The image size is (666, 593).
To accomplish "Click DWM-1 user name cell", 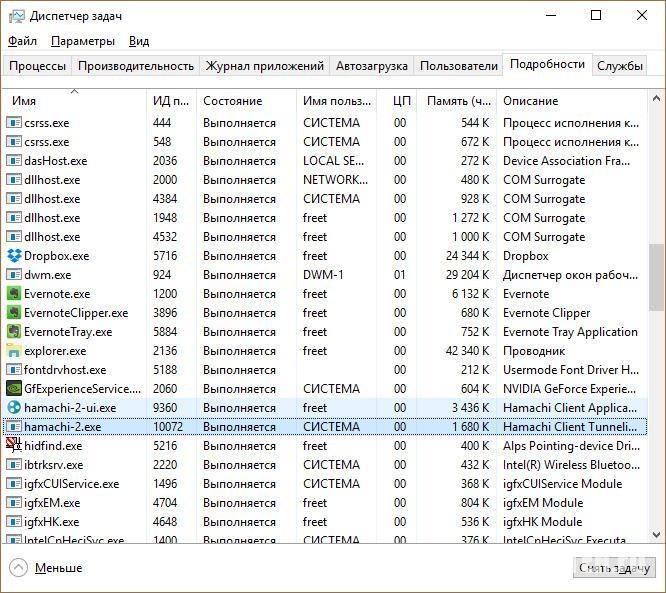I will point(323,275).
